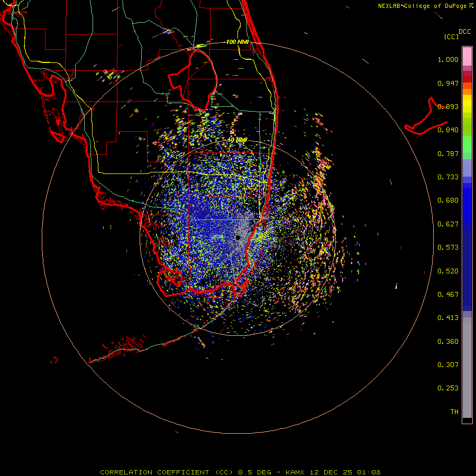Image resolution: width=476 pixels, height=476 pixels.
Task: Click the 0.680 scale value
Action: coord(448,200)
